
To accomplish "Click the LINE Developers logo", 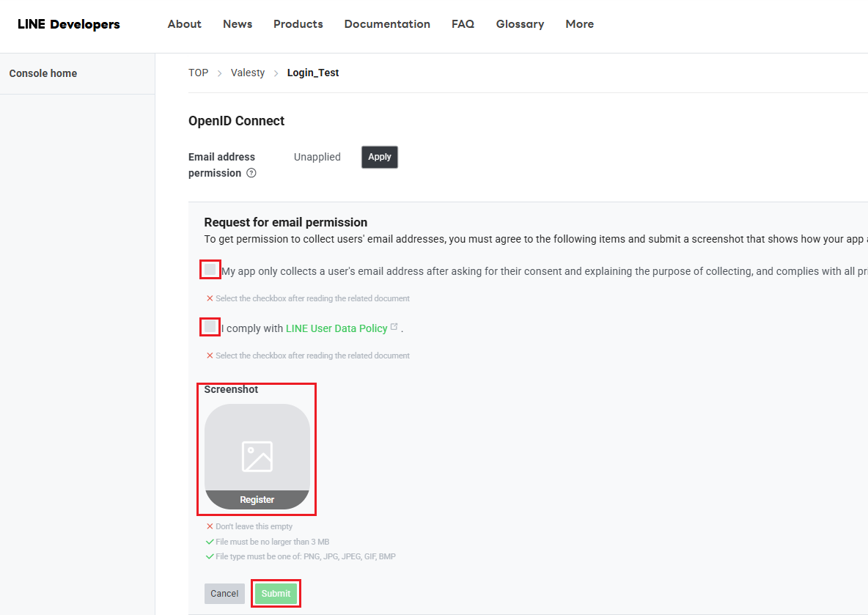I will click(x=69, y=24).
